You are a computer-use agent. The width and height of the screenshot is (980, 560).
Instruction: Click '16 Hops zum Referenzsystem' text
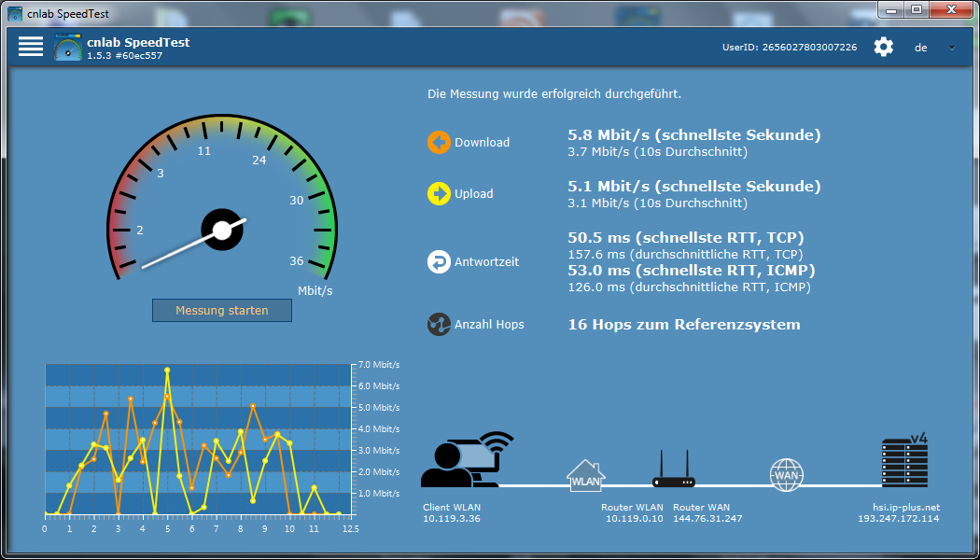click(684, 325)
